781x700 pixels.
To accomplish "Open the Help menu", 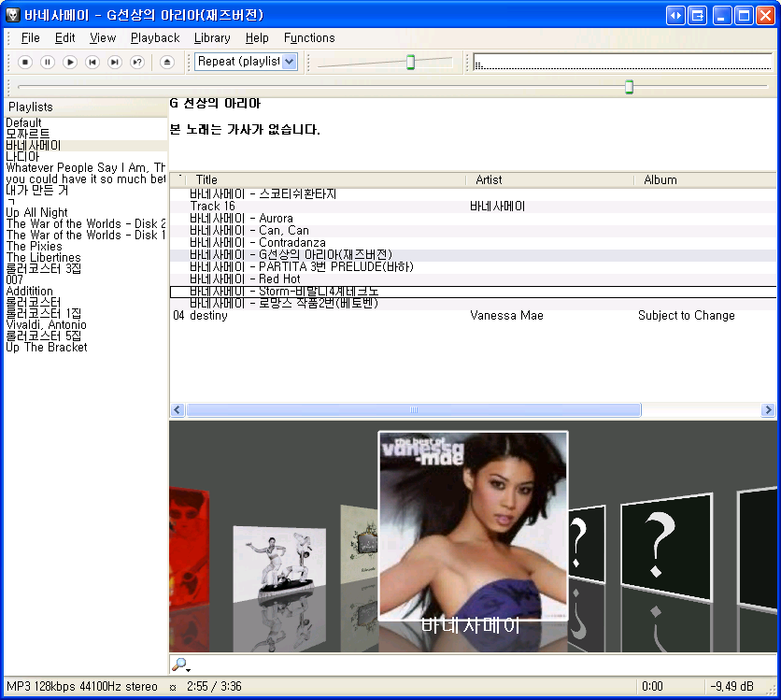I will pyautogui.click(x=257, y=38).
